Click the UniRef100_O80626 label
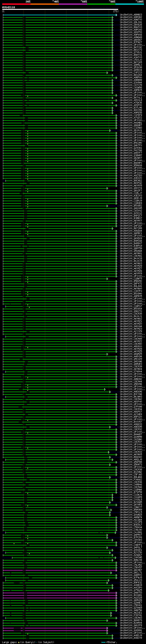The width and height of the screenshot is (146, 644). click(131, 25)
